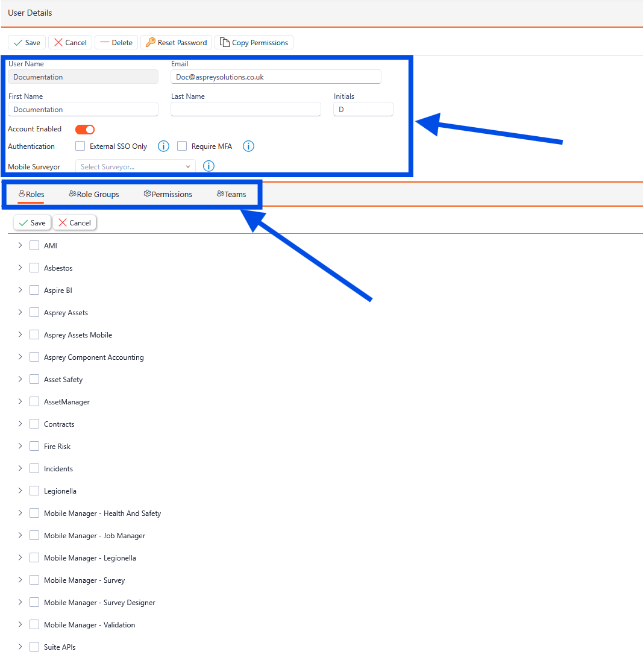Click the red Delete button in top toolbar
The height and width of the screenshot is (672, 643).
coord(116,42)
